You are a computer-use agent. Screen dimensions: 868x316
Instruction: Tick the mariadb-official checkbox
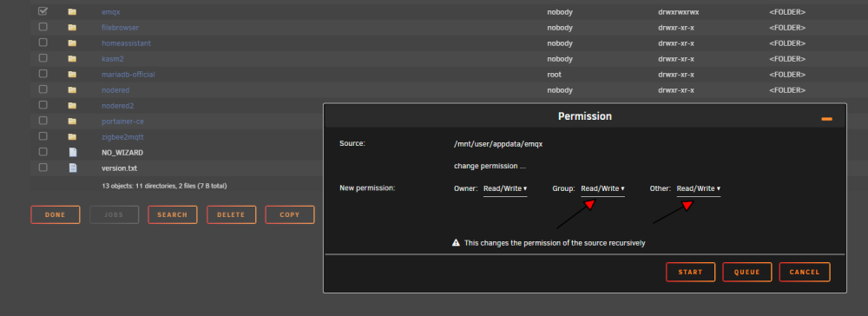43,73
